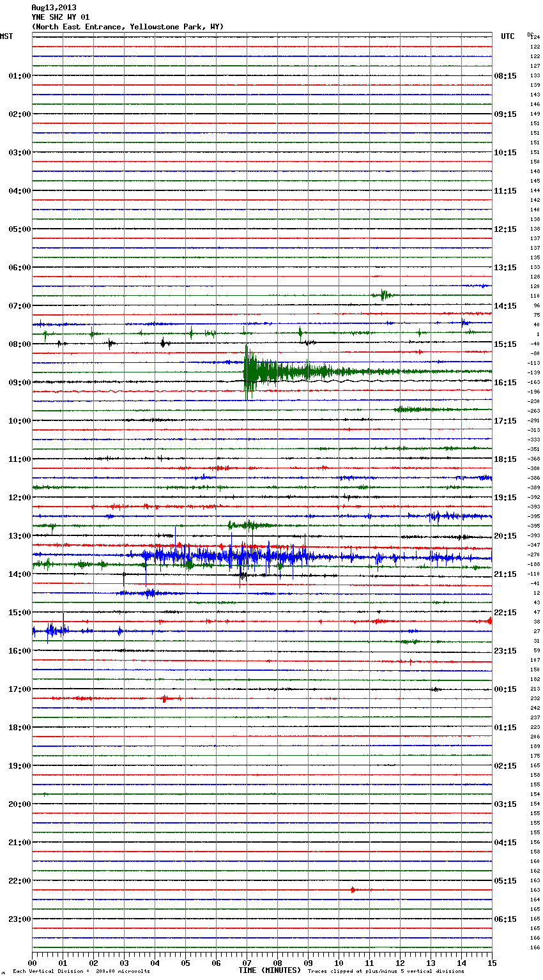
Task: Click the "13:00" MST hour label
Action: (x=20, y=536)
